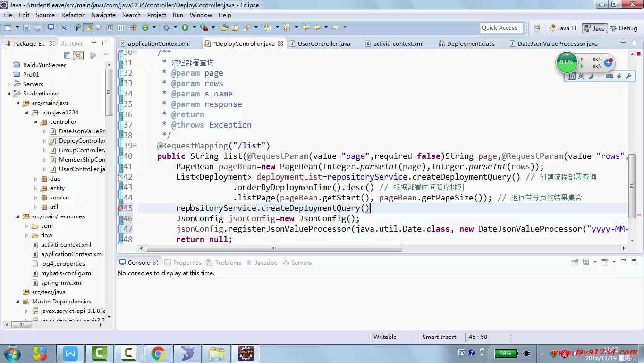Open the Window menu
This screenshot has height=363, width=644.
coord(201,15)
